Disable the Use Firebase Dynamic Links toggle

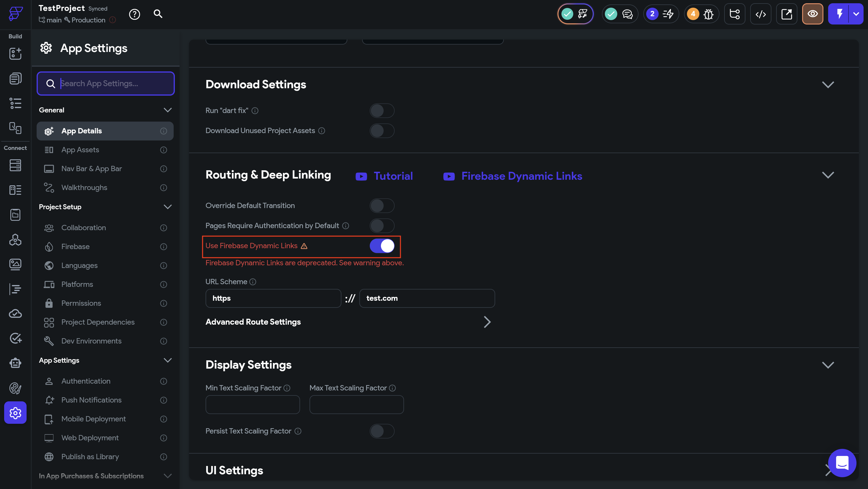click(x=382, y=246)
